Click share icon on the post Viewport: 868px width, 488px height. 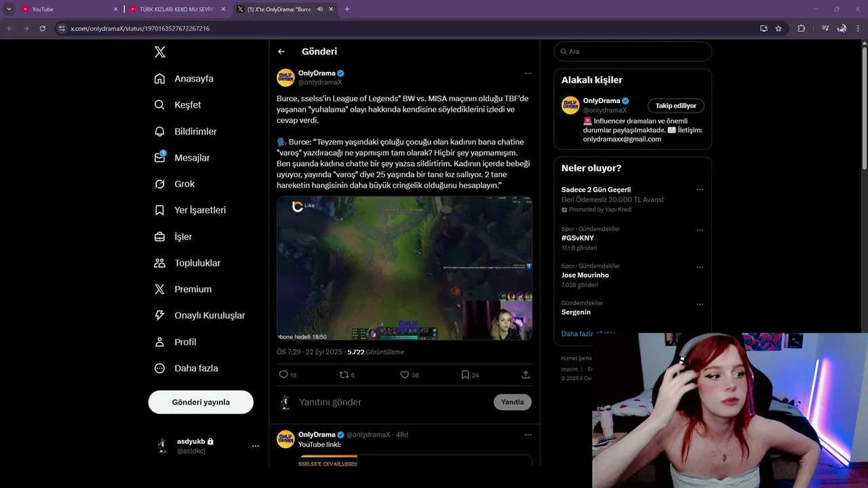(526, 375)
